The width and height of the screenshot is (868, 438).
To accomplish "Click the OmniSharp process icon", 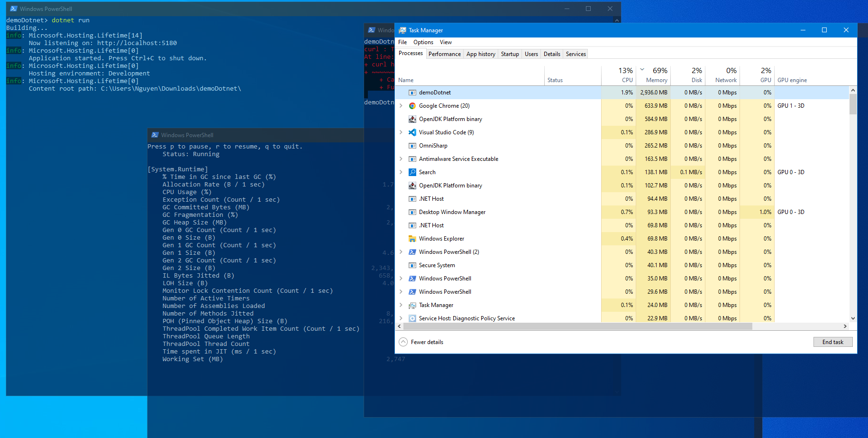I will (412, 145).
